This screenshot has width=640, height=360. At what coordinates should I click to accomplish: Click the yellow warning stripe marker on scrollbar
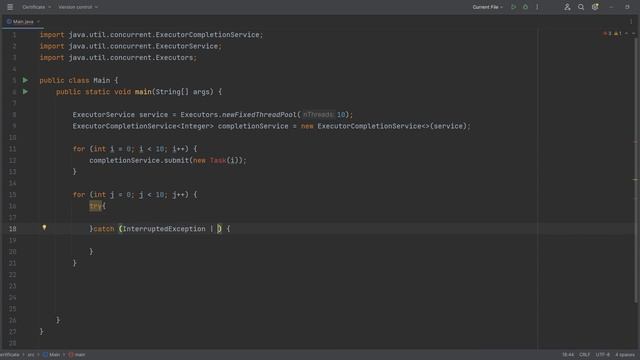tap(636, 179)
